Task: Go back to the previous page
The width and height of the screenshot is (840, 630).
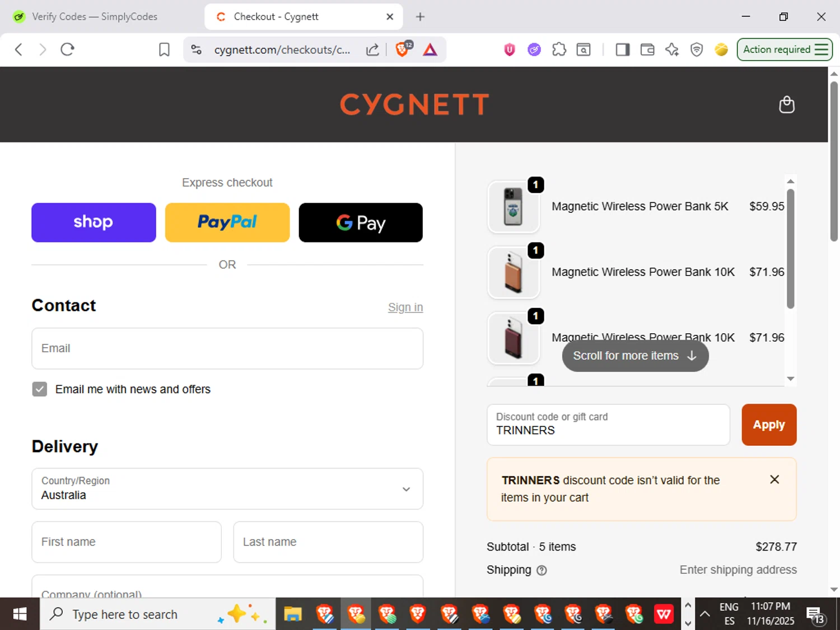Action: [18, 49]
